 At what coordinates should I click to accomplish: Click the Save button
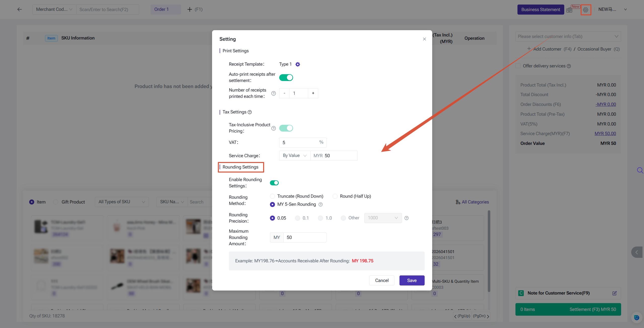(x=412, y=280)
